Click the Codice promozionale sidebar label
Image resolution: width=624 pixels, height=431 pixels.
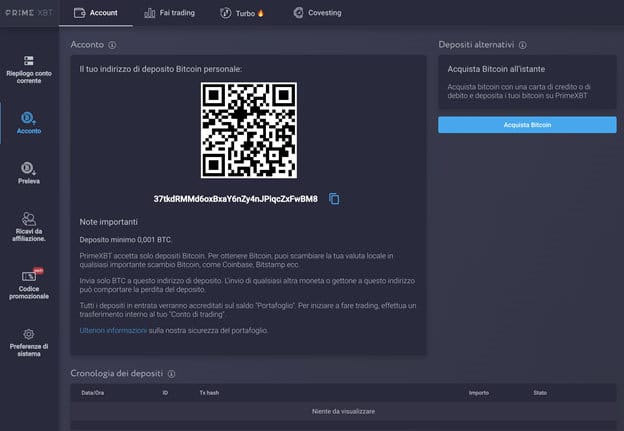(x=29, y=293)
